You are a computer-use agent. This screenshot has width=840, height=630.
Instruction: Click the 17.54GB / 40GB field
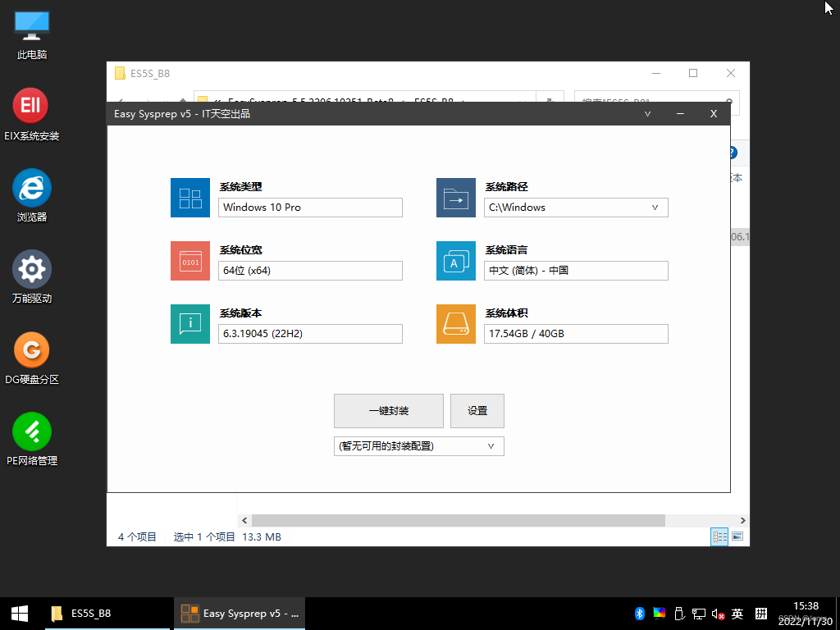[576, 334]
